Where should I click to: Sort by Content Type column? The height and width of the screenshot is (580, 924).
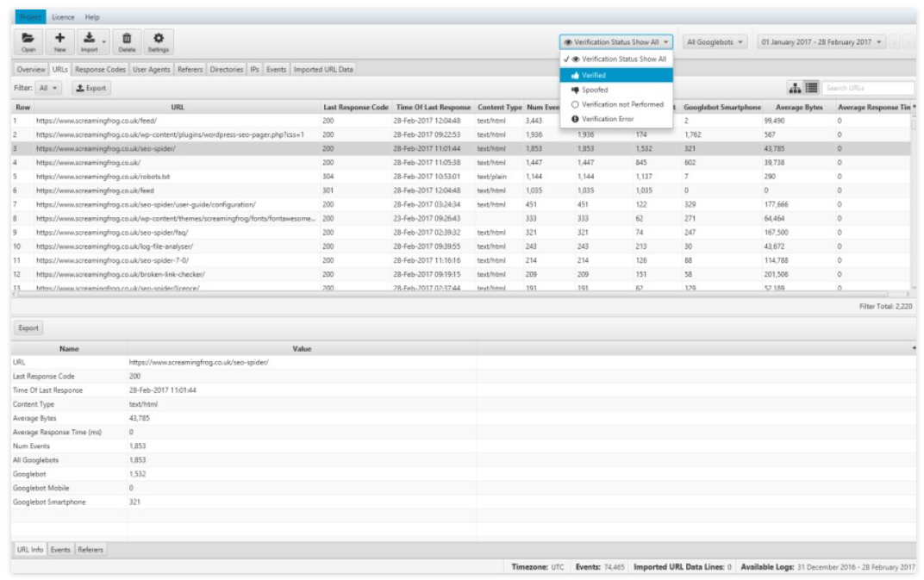[499, 107]
